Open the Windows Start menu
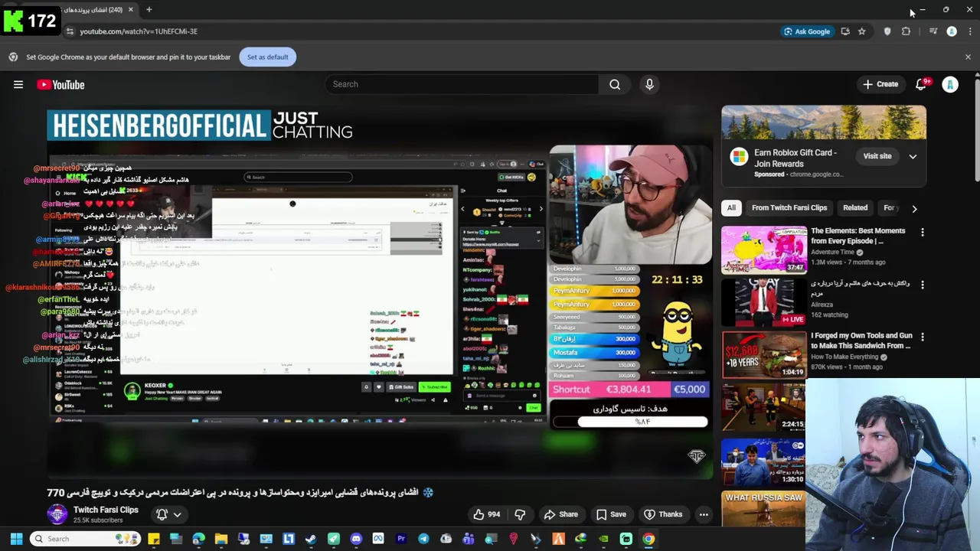980x551 pixels. click(x=16, y=539)
